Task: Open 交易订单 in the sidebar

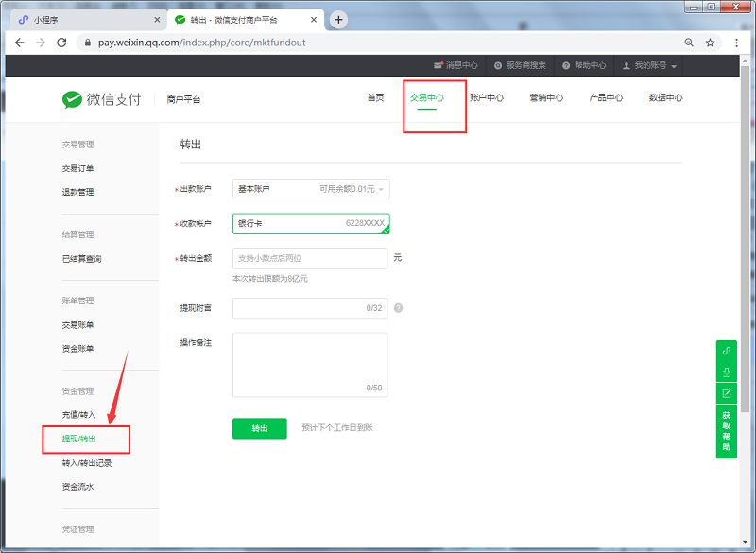Action: pos(77,169)
